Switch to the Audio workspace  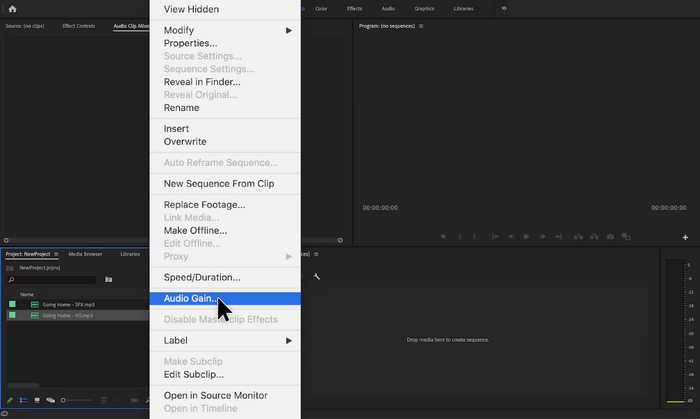[388, 8]
